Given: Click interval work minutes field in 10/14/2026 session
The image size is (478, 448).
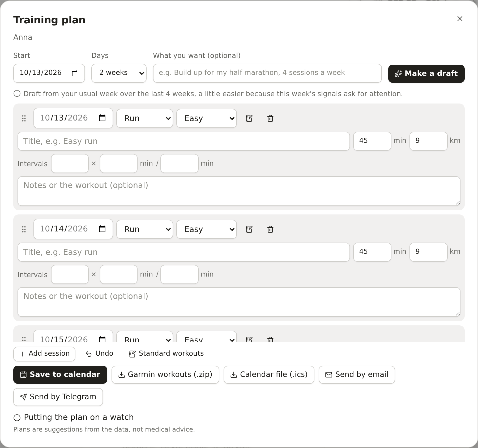Looking at the screenshot, I should click(x=119, y=274).
